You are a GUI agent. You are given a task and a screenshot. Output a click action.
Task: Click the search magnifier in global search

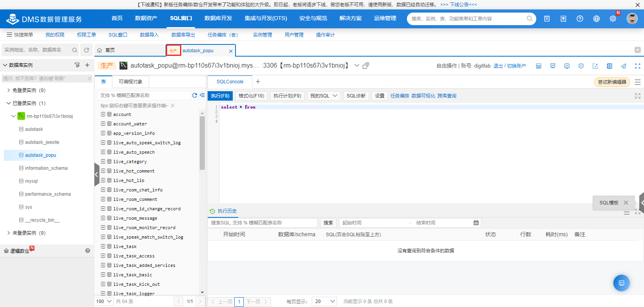[x=530, y=18]
